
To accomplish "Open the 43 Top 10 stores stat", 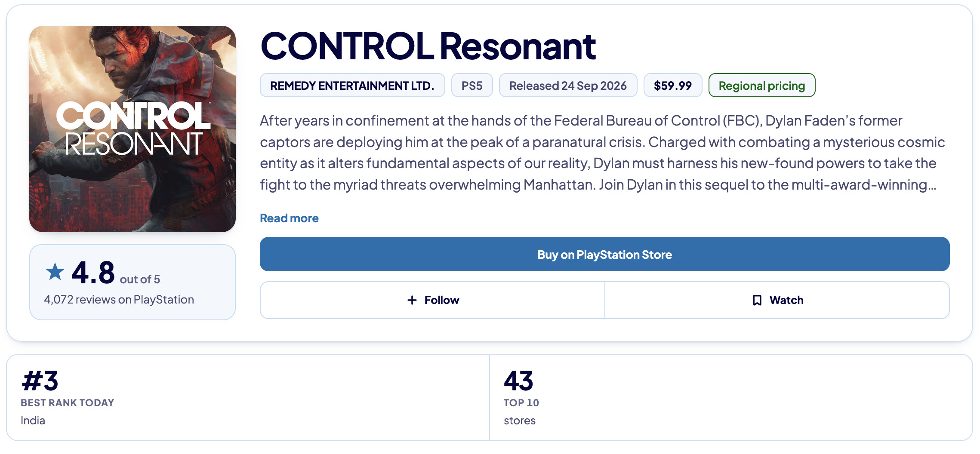I will (x=731, y=397).
